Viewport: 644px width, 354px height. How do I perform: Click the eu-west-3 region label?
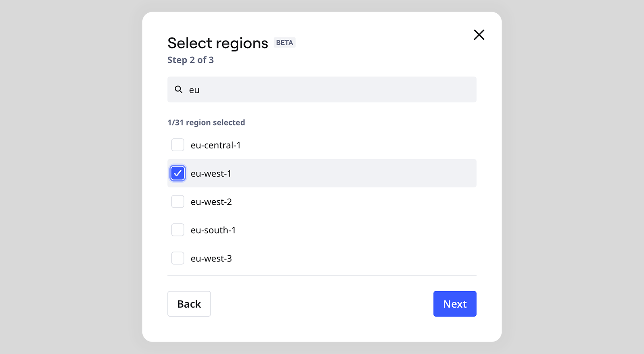[211, 258]
